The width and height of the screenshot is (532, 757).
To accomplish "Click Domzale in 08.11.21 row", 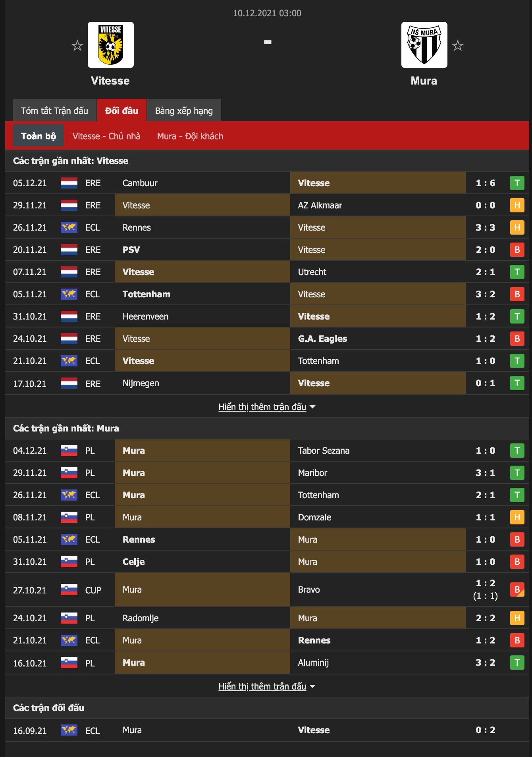I will [x=315, y=517].
